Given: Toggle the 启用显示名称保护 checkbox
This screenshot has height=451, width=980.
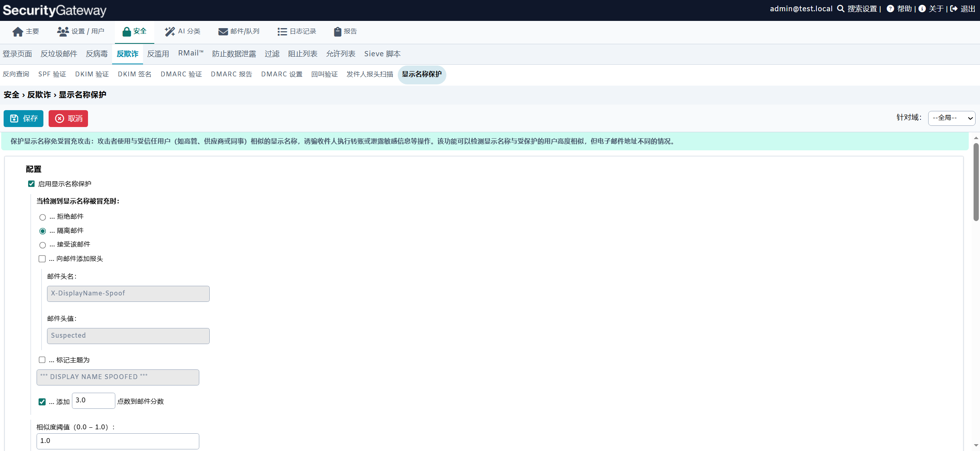Looking at the screenshot, I should tap(31, 184).
